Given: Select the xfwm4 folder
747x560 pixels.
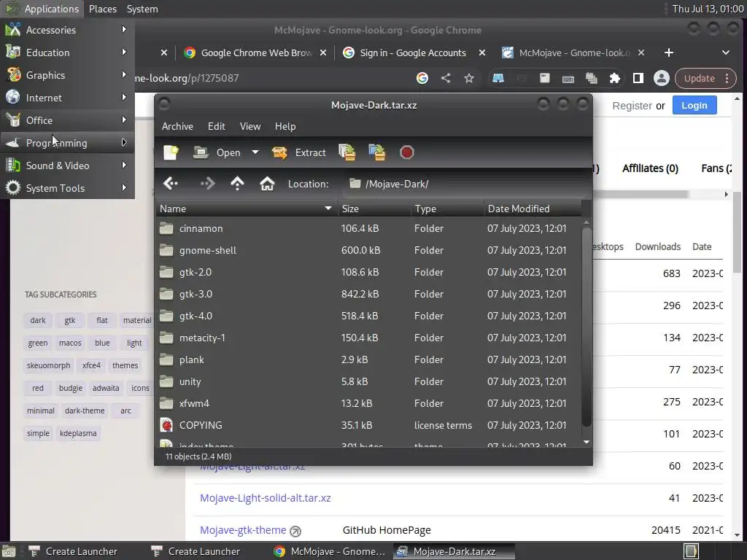Looking at the screenshot, I should coord(368,404).
